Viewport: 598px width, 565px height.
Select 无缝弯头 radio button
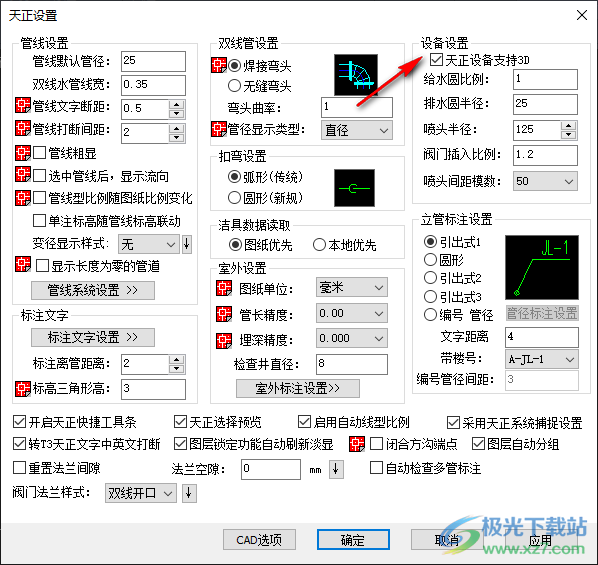coord(234,86)
